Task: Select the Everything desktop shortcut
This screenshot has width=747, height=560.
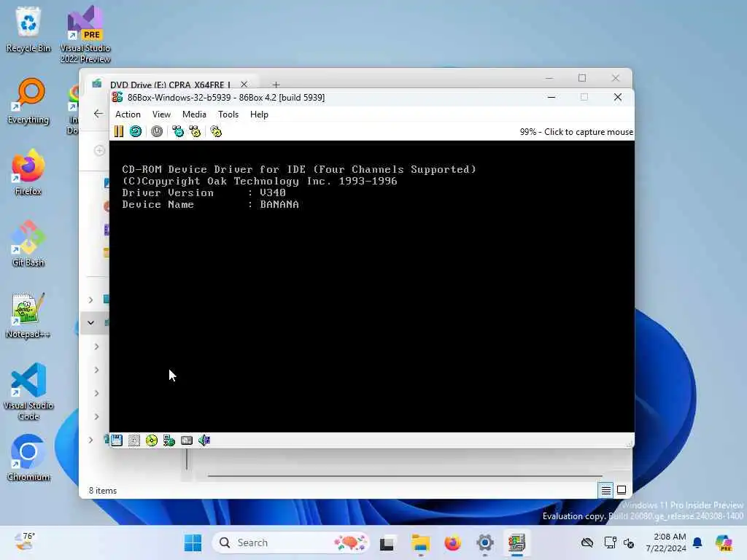Action: (28, 101)
